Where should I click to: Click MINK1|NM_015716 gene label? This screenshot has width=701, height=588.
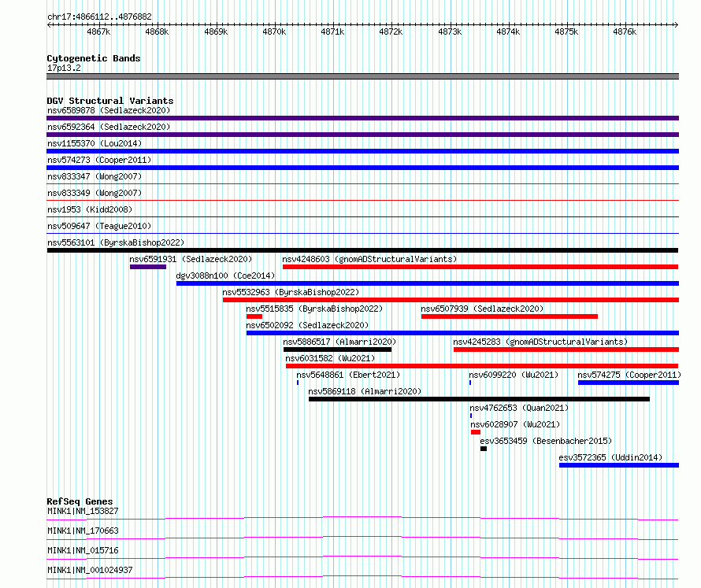83,550
